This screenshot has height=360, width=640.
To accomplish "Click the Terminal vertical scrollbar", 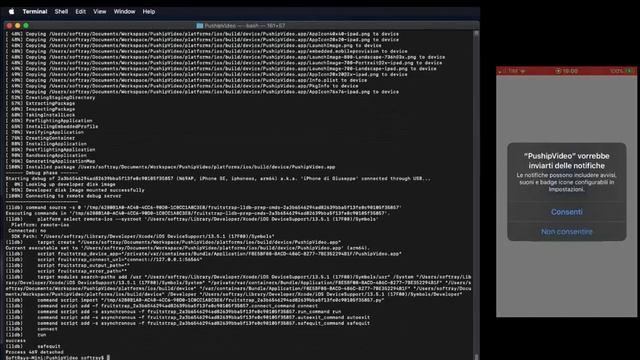I will (476, 194).
